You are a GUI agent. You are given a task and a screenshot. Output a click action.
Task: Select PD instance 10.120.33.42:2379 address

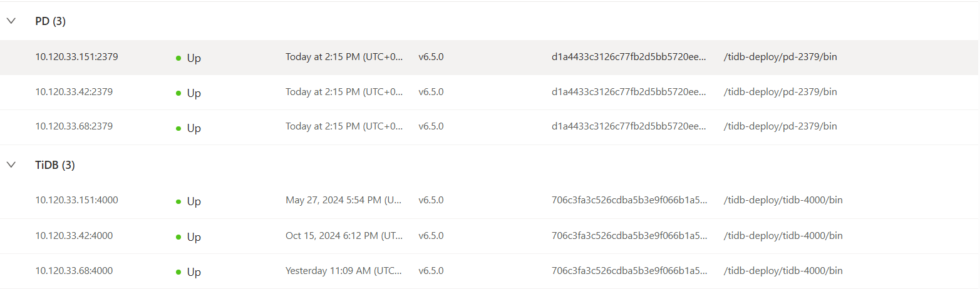74,91
